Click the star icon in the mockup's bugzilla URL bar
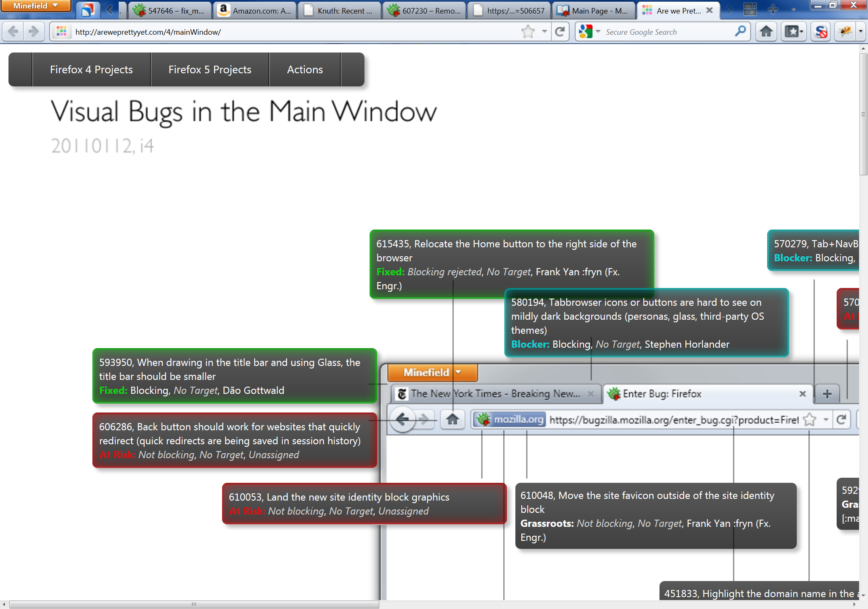 point(809,419)
